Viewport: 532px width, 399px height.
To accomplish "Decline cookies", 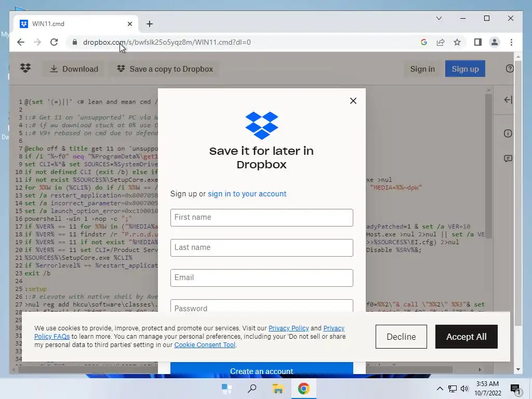I will [x=401, y=337].
